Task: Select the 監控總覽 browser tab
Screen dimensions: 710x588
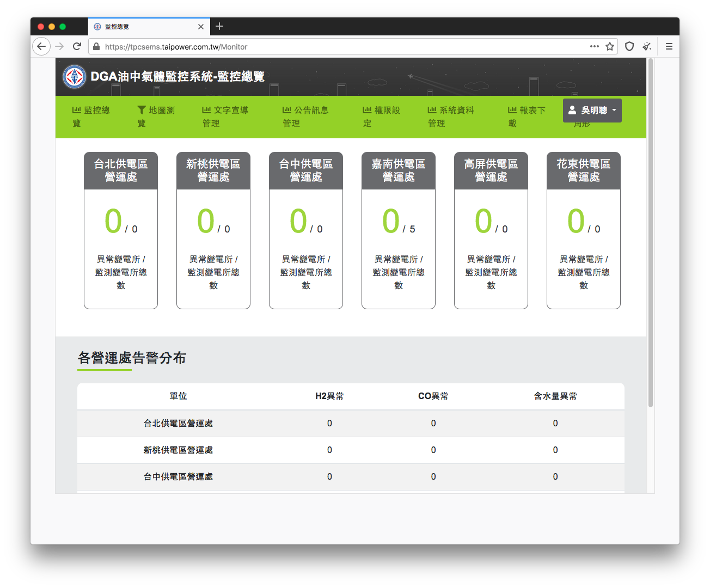Action: tap(149, 27)
